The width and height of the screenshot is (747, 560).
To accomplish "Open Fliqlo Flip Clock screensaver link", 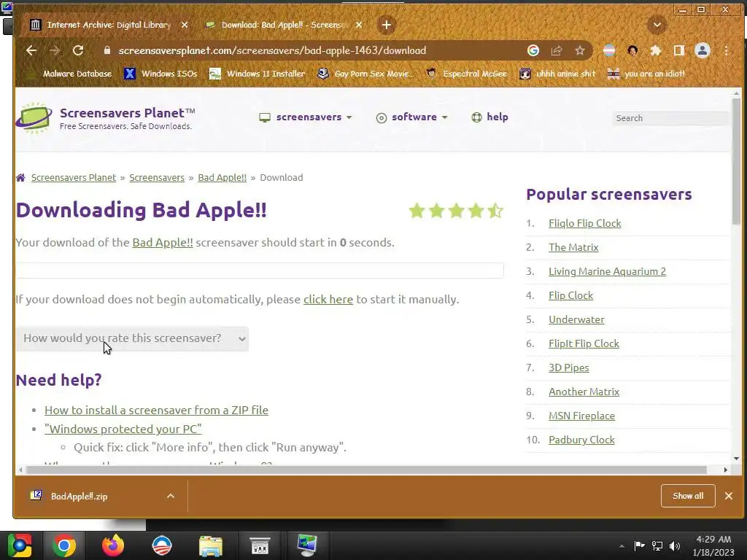I will pyautogui.click(x=584, y=223).
